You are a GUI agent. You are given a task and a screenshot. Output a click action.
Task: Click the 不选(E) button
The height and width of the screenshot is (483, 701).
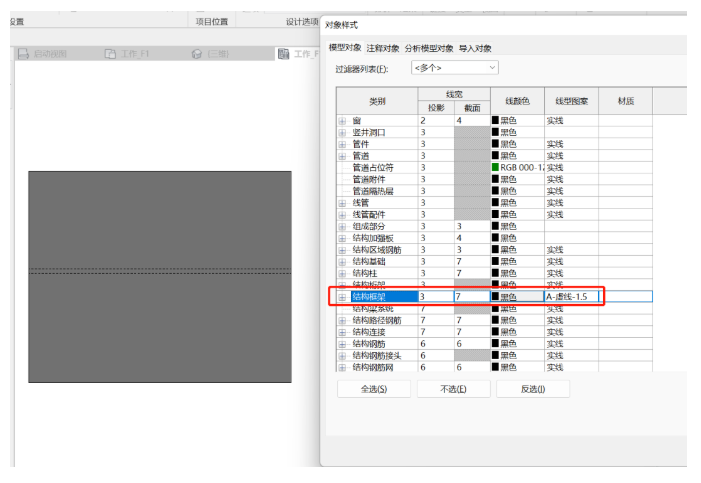click(454, 389)
